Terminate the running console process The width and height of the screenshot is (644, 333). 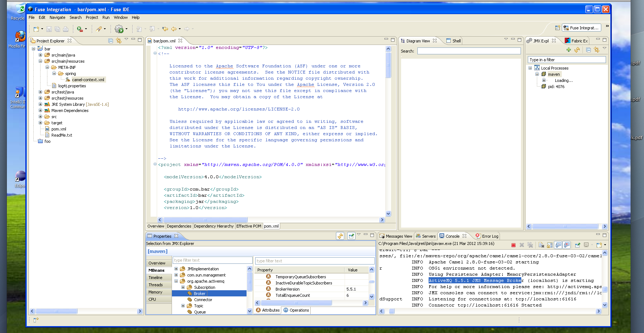point(513,245)
